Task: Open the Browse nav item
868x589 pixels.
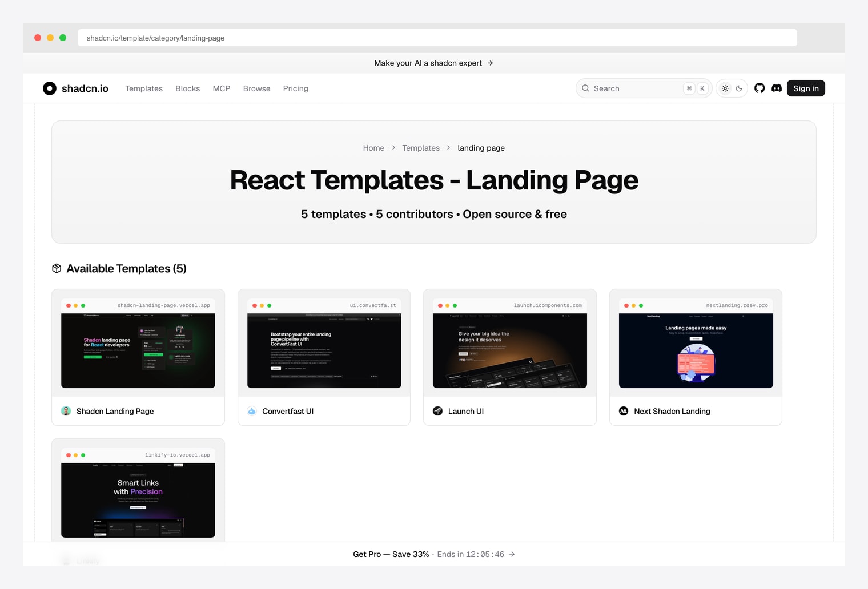Action: 257,88
